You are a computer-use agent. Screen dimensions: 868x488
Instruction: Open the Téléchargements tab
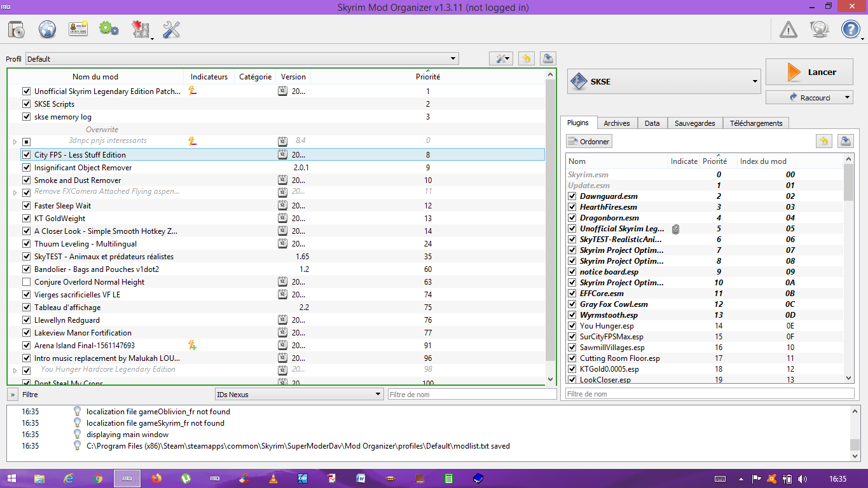click(756, 123)
